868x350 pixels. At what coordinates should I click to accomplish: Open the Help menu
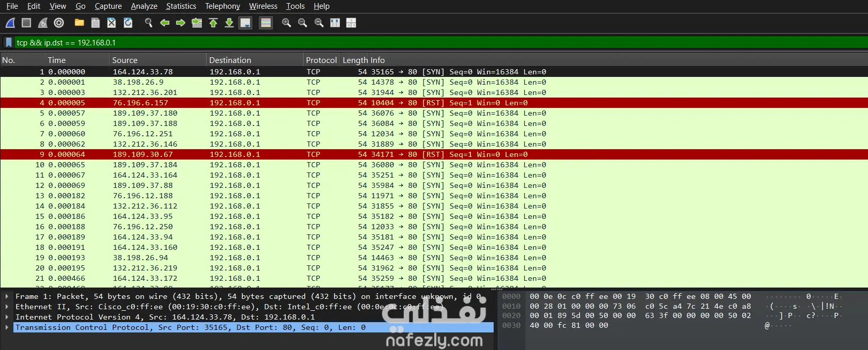tap(322, 6)
